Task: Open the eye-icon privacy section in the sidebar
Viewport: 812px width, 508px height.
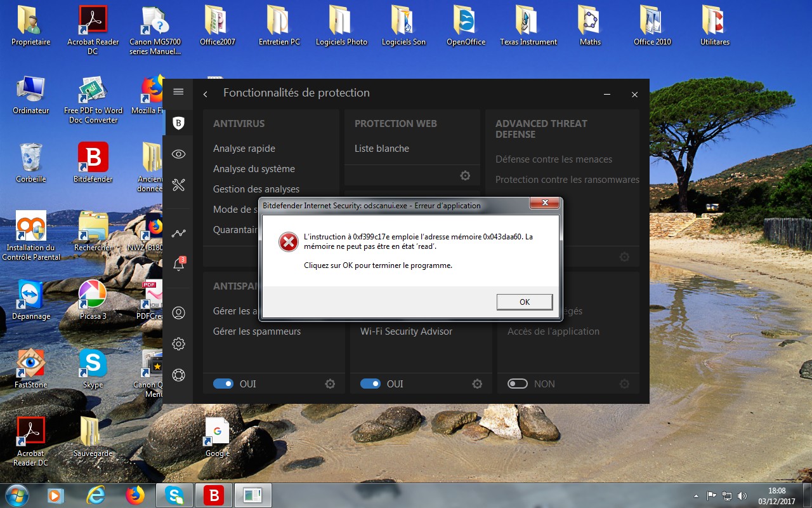Action: point(179,154)
